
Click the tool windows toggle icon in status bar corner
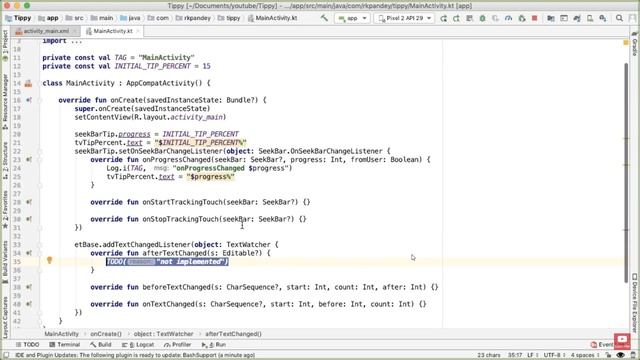pos(6,356)
